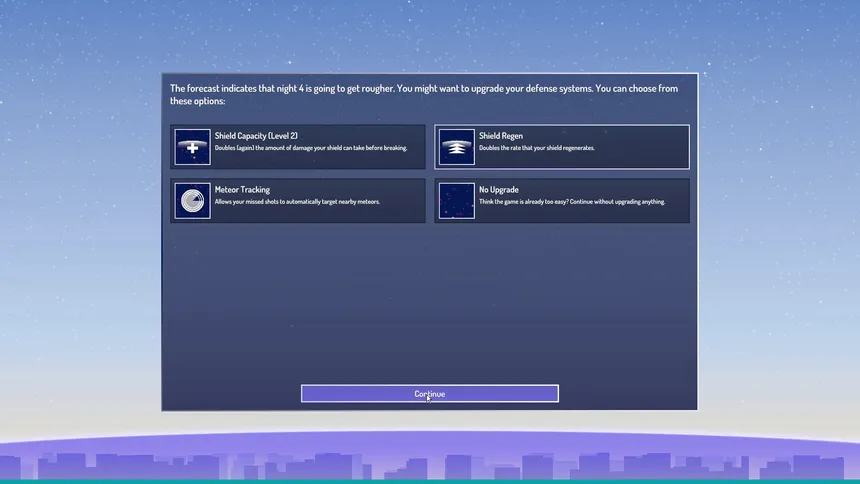Select the No Upgrade title
Viewport: 860px width, 484px height.
pyautogui.click(x=499, y=189)
